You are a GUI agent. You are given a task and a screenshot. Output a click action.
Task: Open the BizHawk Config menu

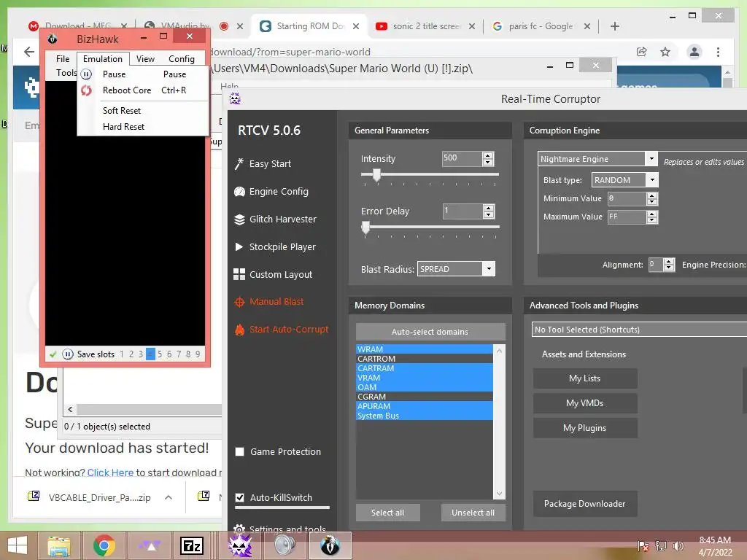coord(182,58)
